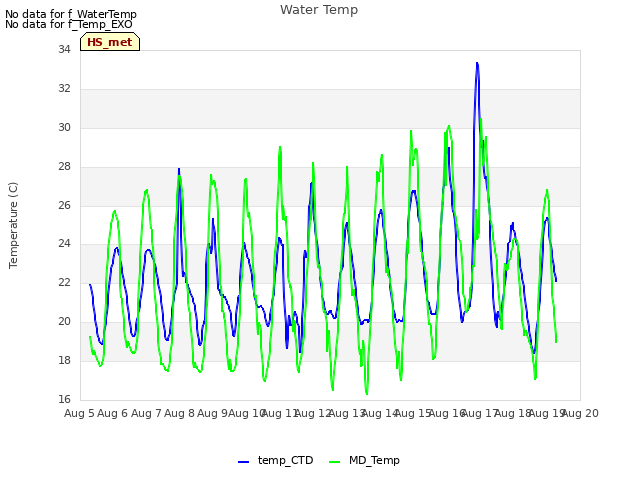The image size is (640, 480).
Task: Click the Aug 15 x-axis label
Action: 413,413
